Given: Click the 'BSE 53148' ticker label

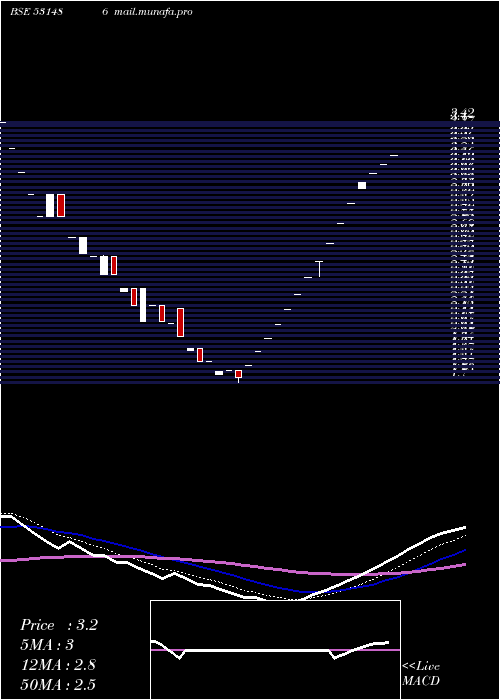Looking at the screenshot, I should [36, 12].
